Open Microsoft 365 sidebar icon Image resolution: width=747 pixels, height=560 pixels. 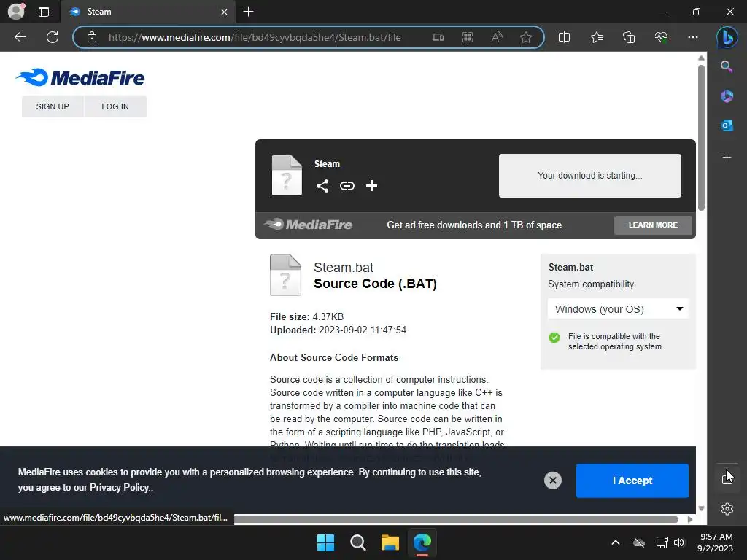coord(727,96)
